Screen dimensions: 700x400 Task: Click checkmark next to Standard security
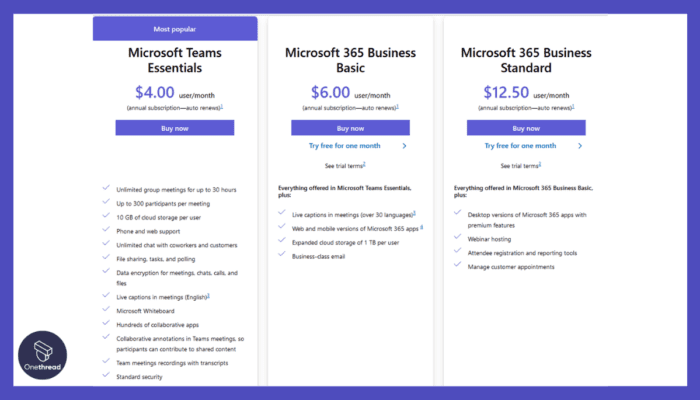(x=105, y=376)
